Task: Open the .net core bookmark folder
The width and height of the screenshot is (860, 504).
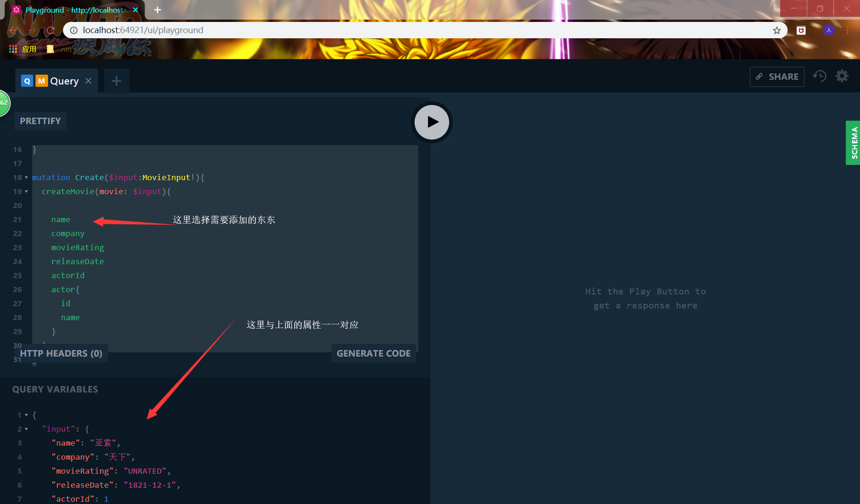Action: [x=68, y=49]
